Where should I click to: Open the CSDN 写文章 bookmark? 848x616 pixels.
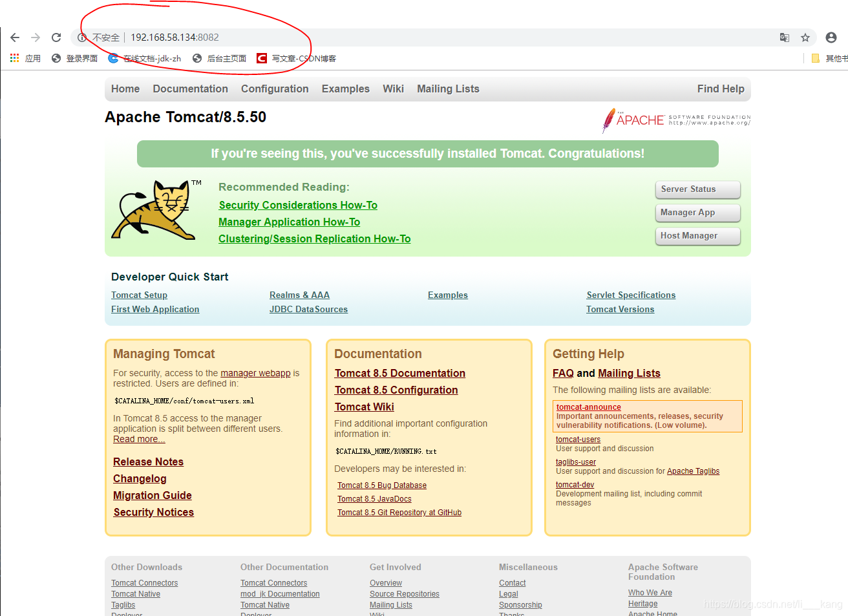297,58
